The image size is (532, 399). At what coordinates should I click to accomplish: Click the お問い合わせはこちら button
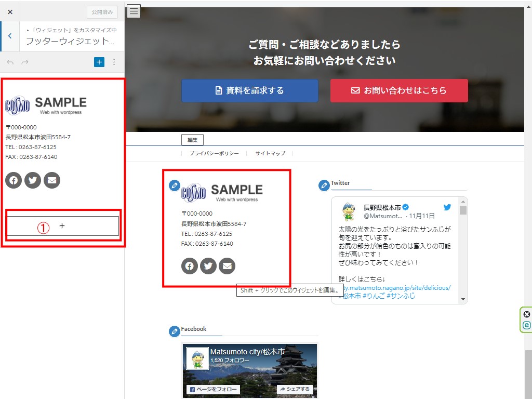tap(399, 90)
